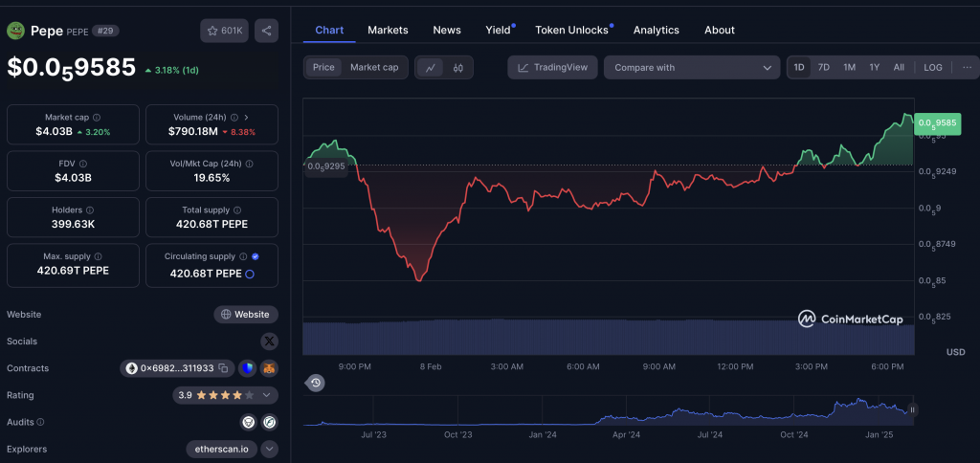Click the verified circulating supply badge
Screen dimensions: 980x463
255,256
